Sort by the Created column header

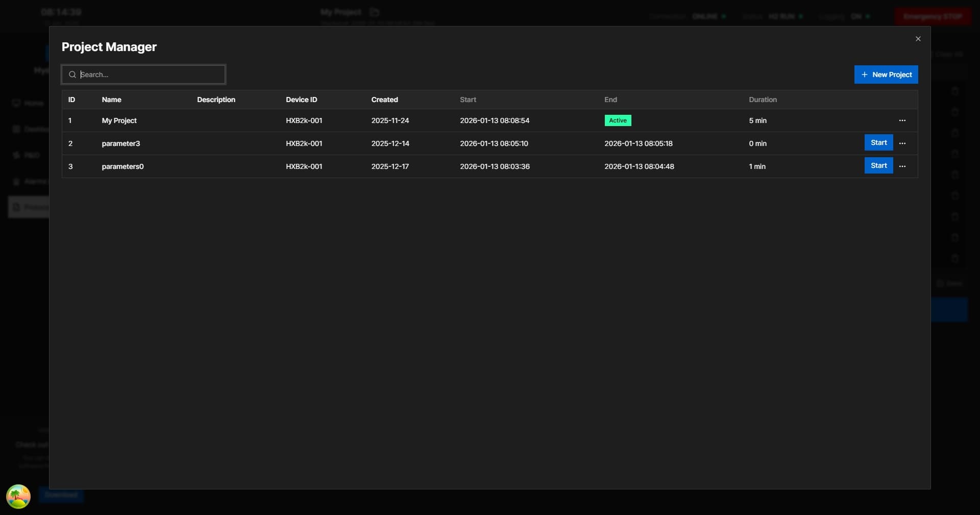384,100
